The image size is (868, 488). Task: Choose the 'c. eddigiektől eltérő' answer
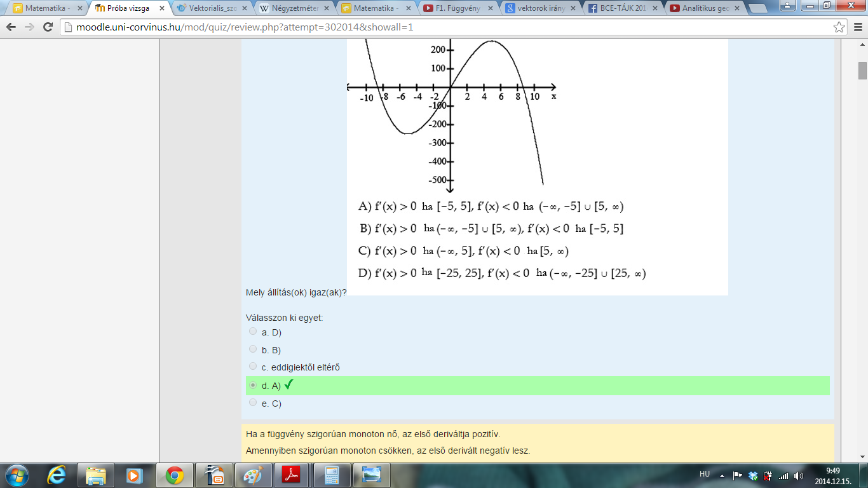(253, 366)
